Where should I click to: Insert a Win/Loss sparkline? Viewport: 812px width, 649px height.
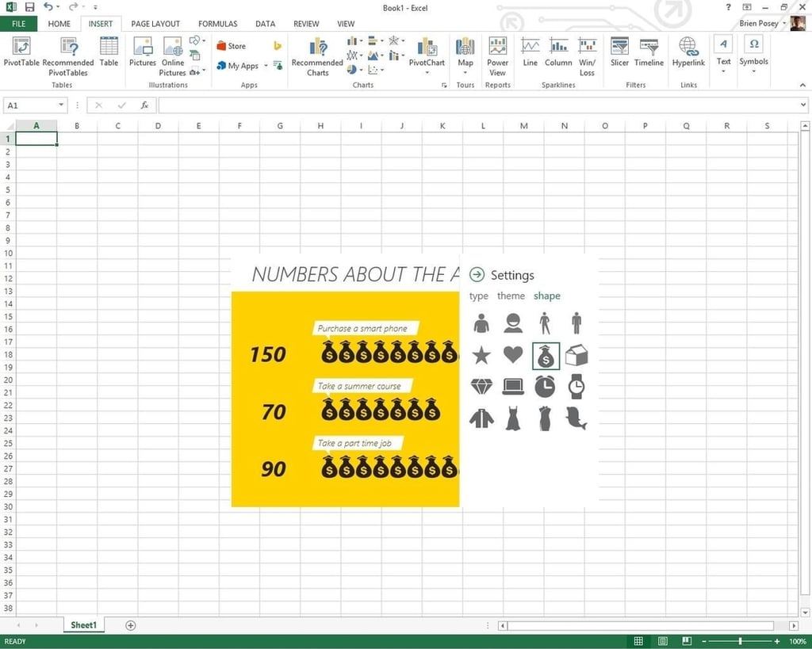[587, 56]
